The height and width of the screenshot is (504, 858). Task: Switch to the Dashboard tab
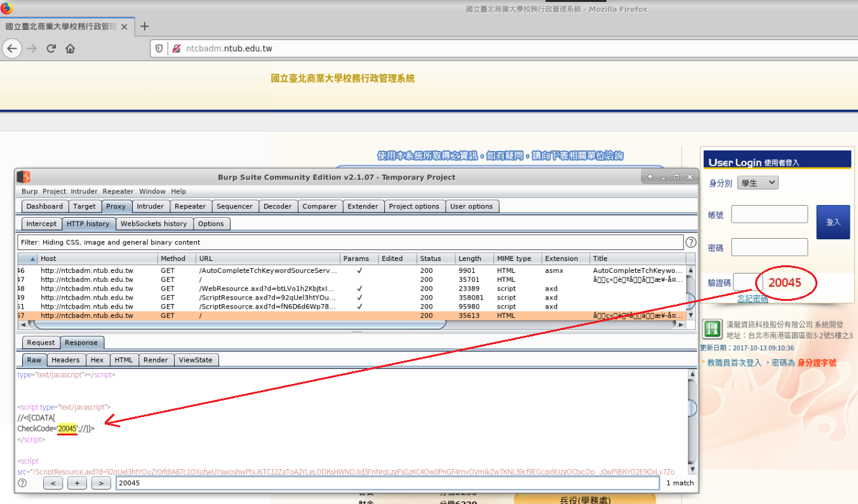pyautogui.click(x=44, y=206)
